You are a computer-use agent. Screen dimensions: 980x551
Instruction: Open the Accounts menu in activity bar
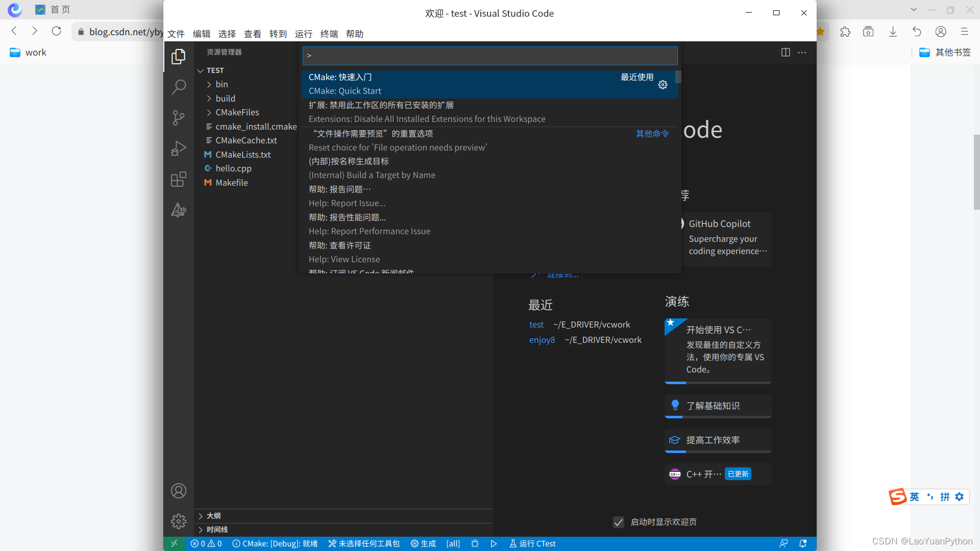[178, 491]
